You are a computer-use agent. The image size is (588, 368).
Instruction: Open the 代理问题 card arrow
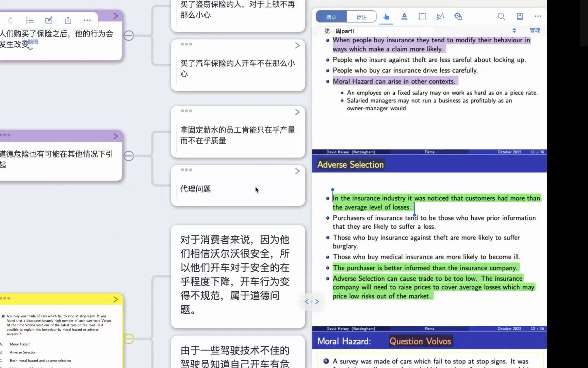coord(297,171)
